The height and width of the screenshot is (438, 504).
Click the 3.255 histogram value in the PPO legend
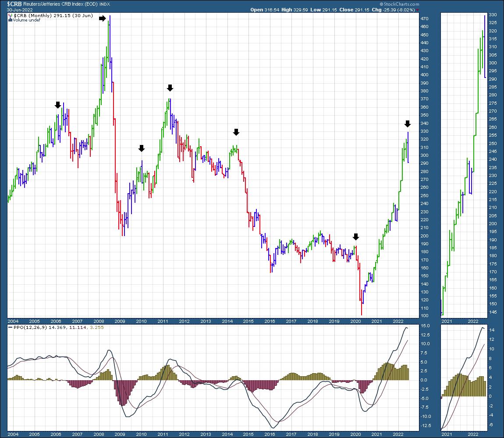pos(97,328)
